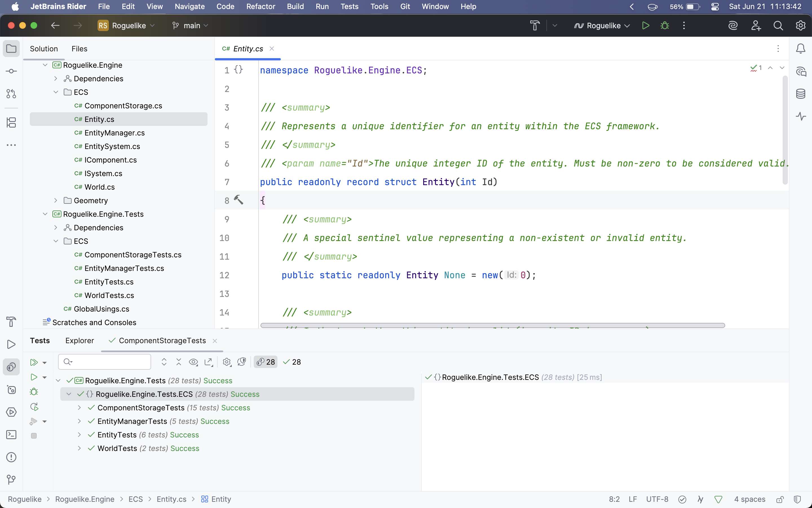Image resolution: width=812 pixels, height=508 pixels.
Task: Open the Unit Tests tool window
Action: (x=11, y=367)
